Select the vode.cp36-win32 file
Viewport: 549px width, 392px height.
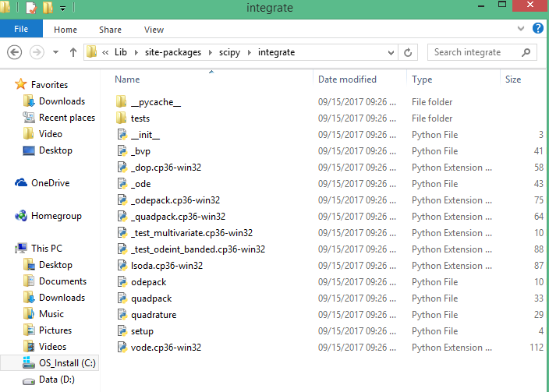165,348
